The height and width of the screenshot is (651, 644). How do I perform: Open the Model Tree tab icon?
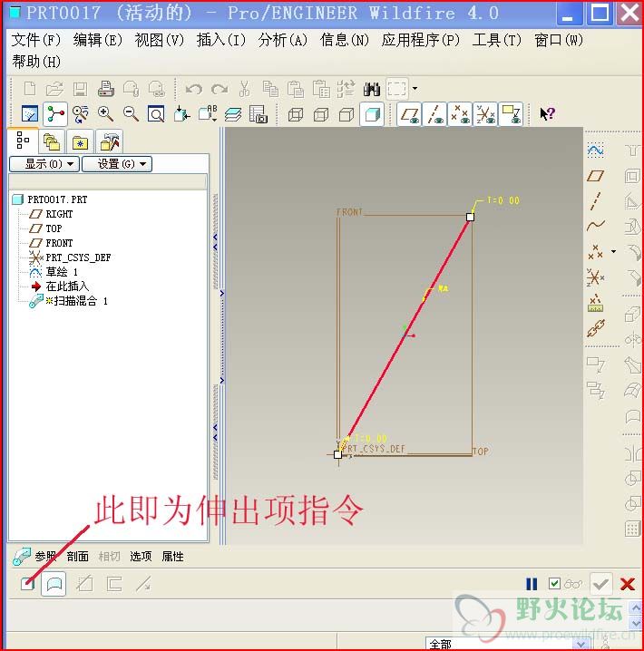click(x=24, y=141)
